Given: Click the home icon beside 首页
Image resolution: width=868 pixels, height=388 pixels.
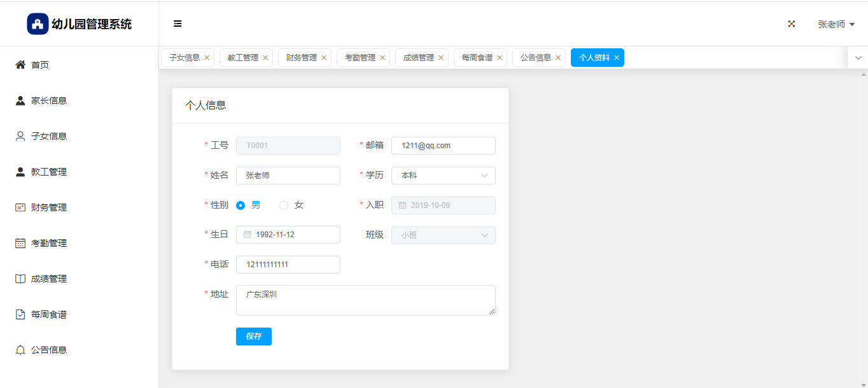Looking at the screenshot, I should tap(20, 65).
